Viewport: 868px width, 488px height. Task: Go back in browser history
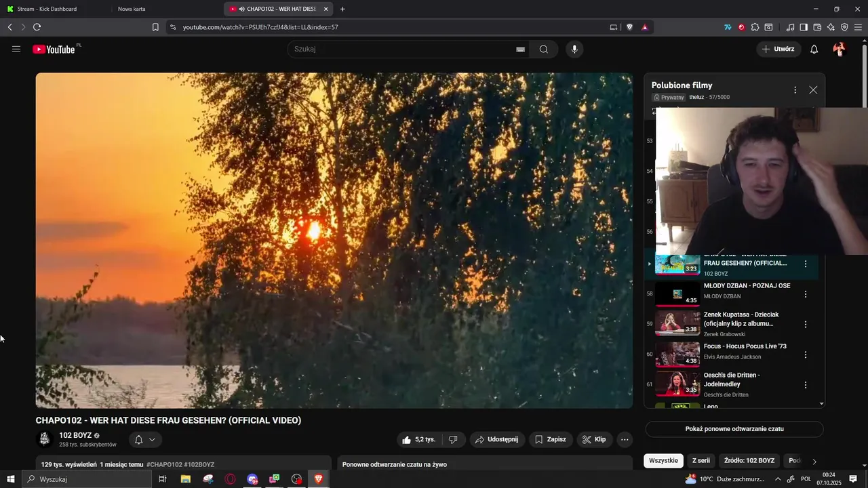coord(10,27)
